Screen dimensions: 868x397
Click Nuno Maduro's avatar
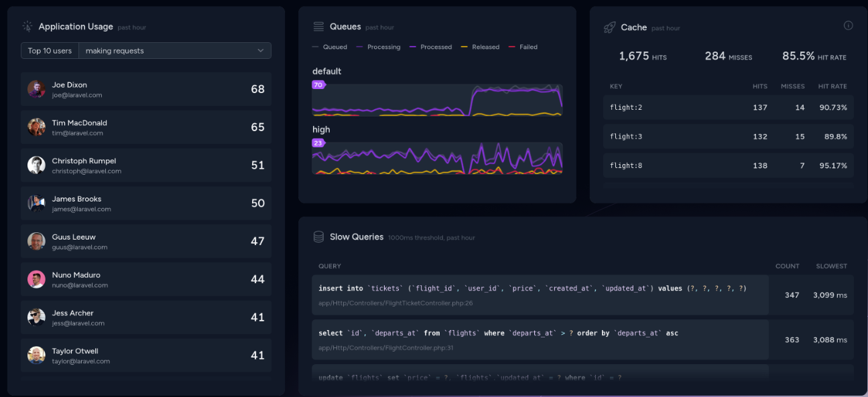[x=36, y=280]
